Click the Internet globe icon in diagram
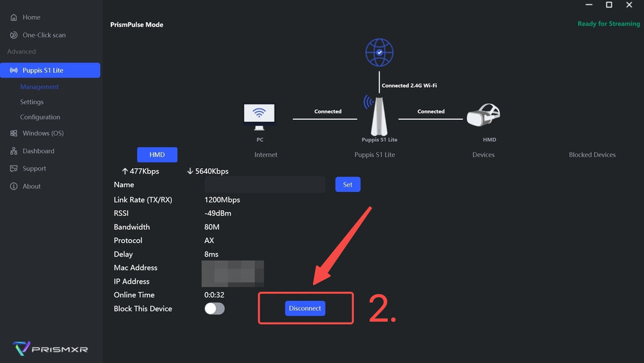This screenshot has height=363, width=644. (379, 53)
